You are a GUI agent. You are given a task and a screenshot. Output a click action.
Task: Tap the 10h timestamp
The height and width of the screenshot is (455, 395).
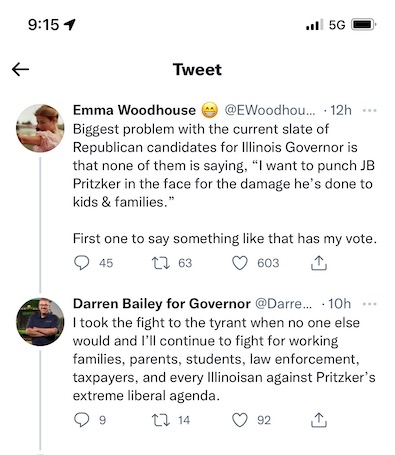tap(339, 304)
